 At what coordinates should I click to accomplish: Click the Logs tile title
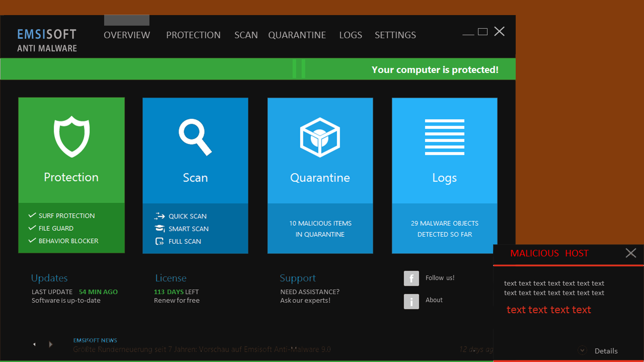(445, 177)
